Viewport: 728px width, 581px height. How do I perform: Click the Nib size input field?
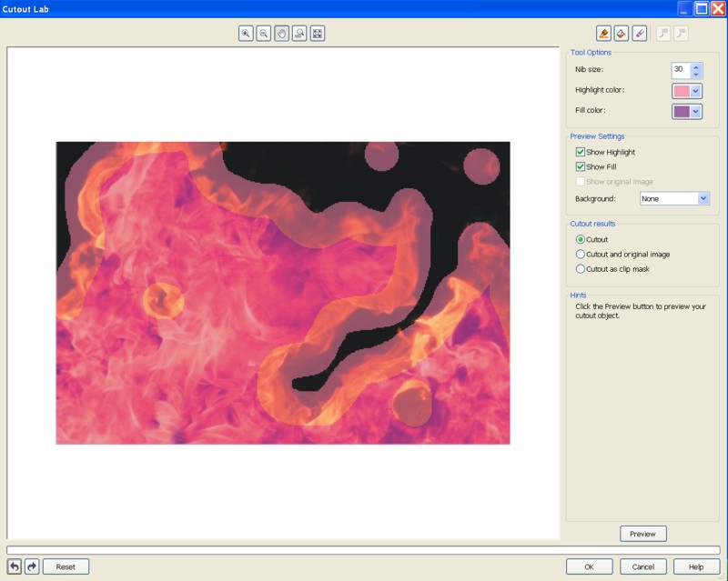[681, 71]
